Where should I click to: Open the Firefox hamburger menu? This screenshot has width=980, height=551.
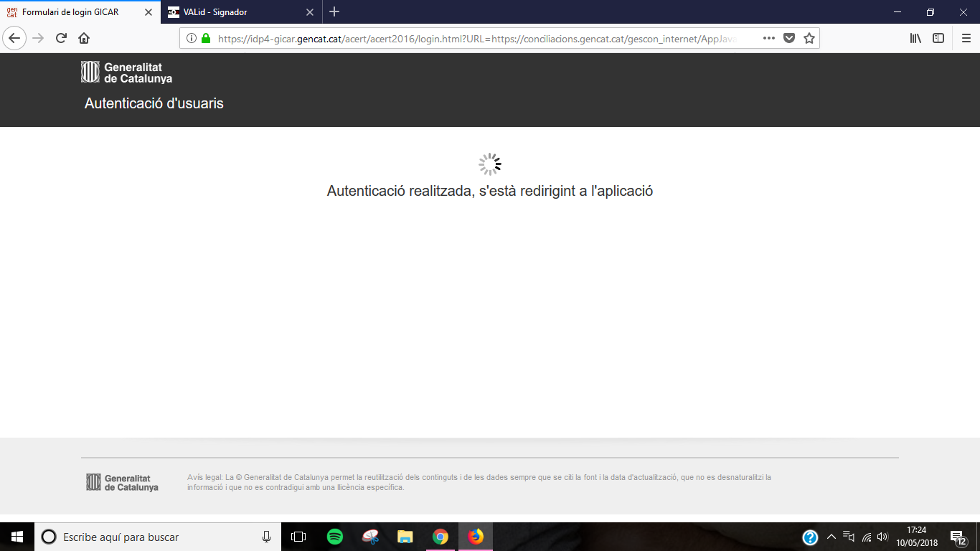click(x=966, y=38)
